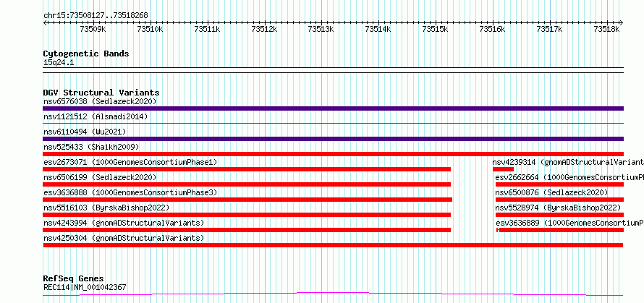Select the 15q24.1 band label
The image size is (644, 303).
(59, 63)
